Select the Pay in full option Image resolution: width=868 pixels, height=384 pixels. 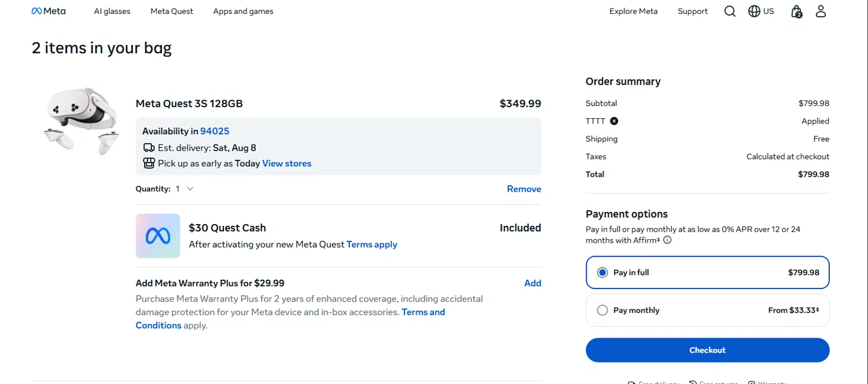[x=707, y=272]
